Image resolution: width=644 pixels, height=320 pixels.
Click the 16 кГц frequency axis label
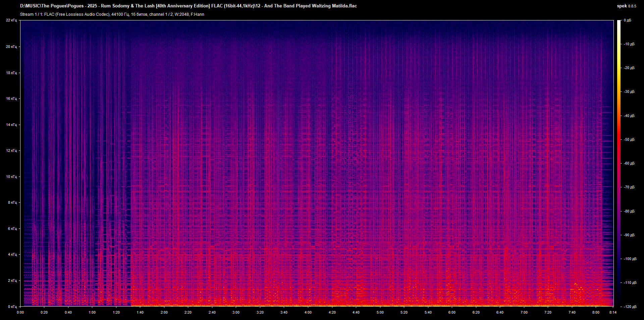click(x=11, y=99)
